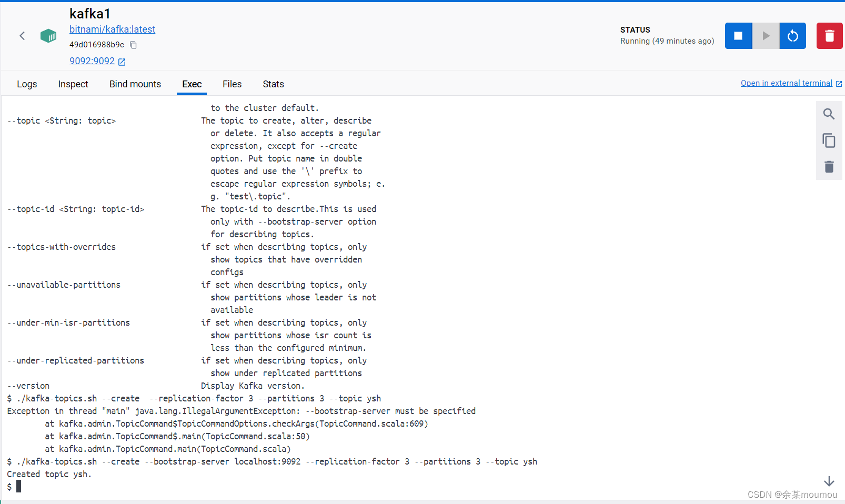The width and height of the screenshot is (845, 504).
Task: Click the TopicCommand.scala:50 stack trace line
Action: coord(177,436)
